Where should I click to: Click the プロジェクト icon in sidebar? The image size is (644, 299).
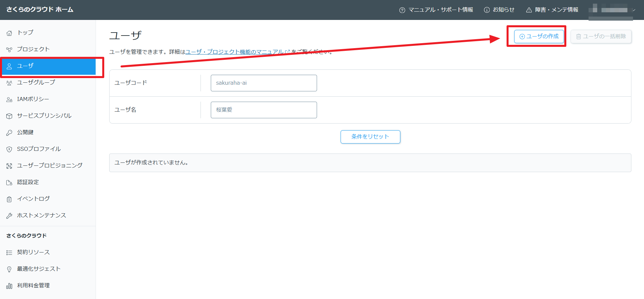pos(9,50)
